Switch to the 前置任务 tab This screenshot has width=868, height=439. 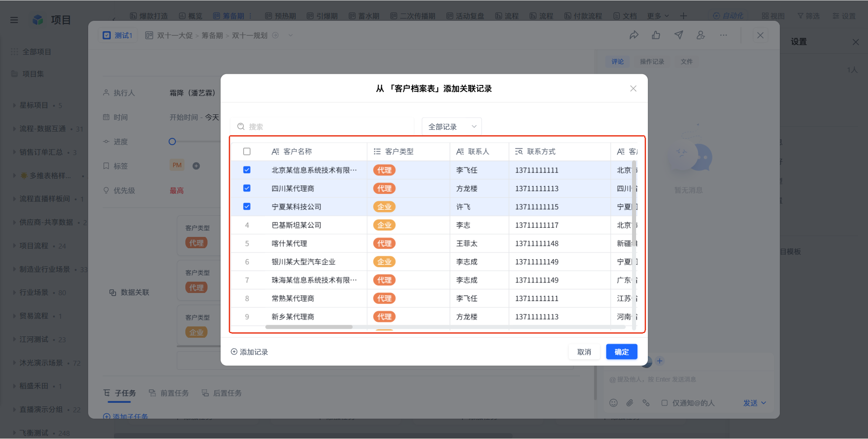point(169,393)
